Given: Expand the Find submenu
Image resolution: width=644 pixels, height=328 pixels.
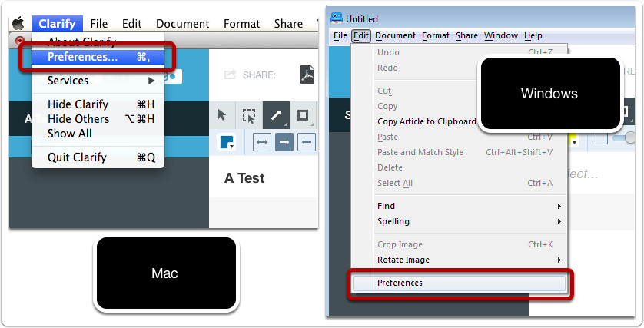Looking at the screenshot, I should click(x=459, y=206).
